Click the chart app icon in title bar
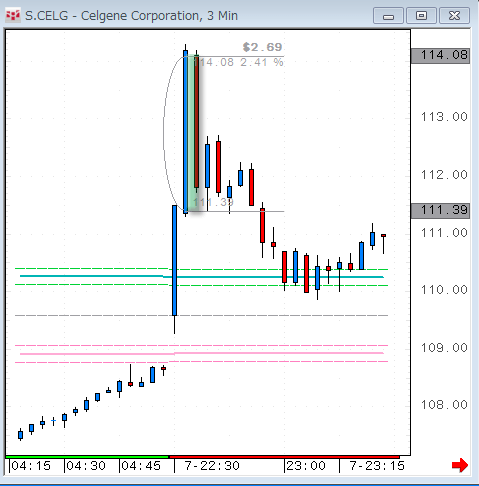Viewport: 479px width, 486px height. (13, 16)
